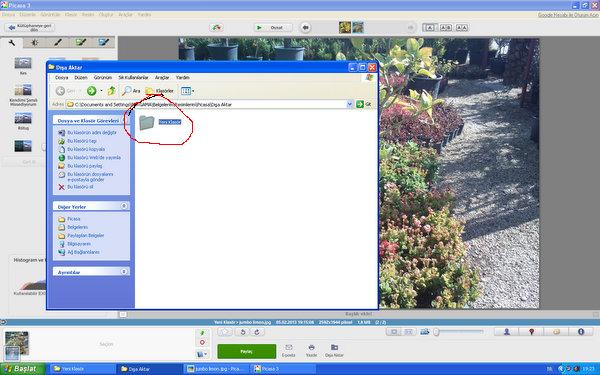600x375 pixels.
Task: Open the brush effects tab in Picasa
Action: [x=57, y=42]
